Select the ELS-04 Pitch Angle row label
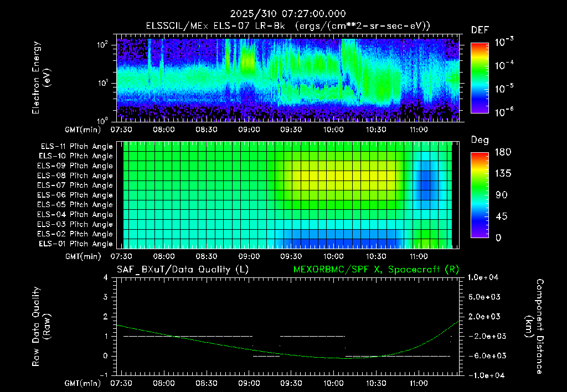Screen dimensions: 567x392 point(75,214)
